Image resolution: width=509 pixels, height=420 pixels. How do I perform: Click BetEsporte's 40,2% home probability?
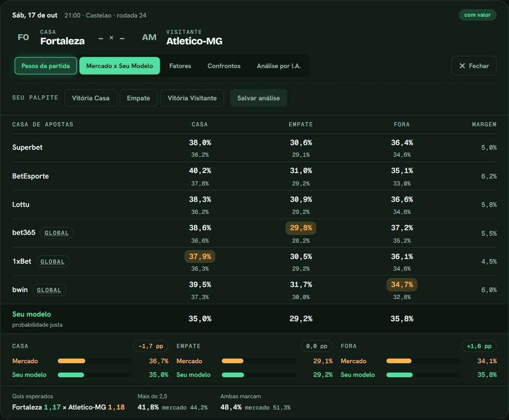click(200, 171)
